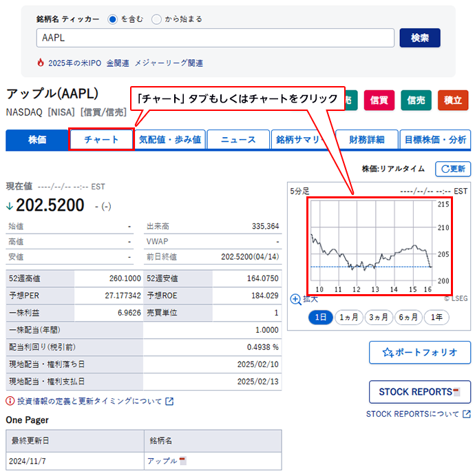Click the アップル(AAPL) heading
Viewport: 475px width, 476px height.
pos(52,94)
